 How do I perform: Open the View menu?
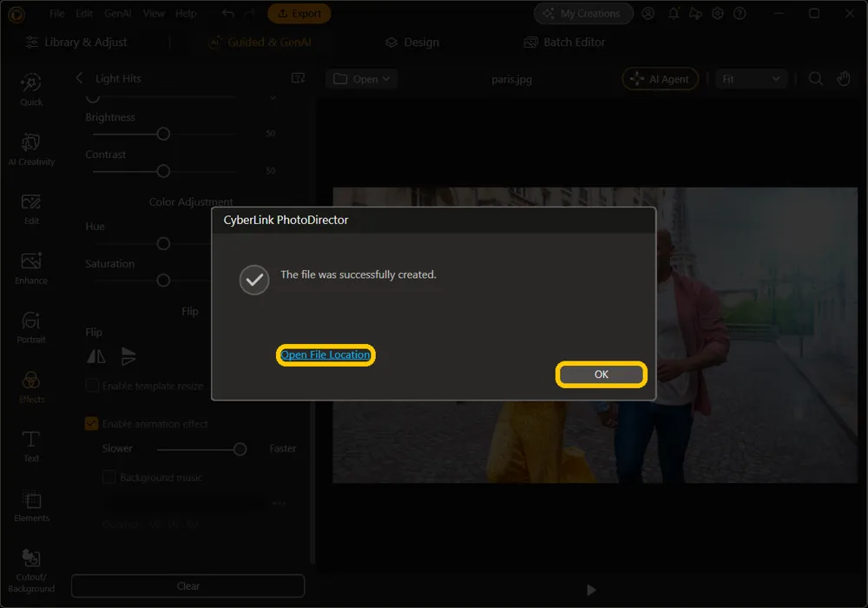tap(154, 13)
